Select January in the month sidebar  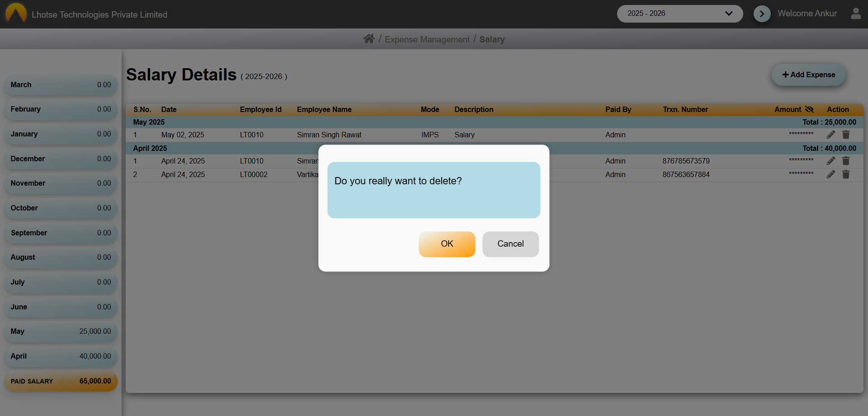point(61,134)
